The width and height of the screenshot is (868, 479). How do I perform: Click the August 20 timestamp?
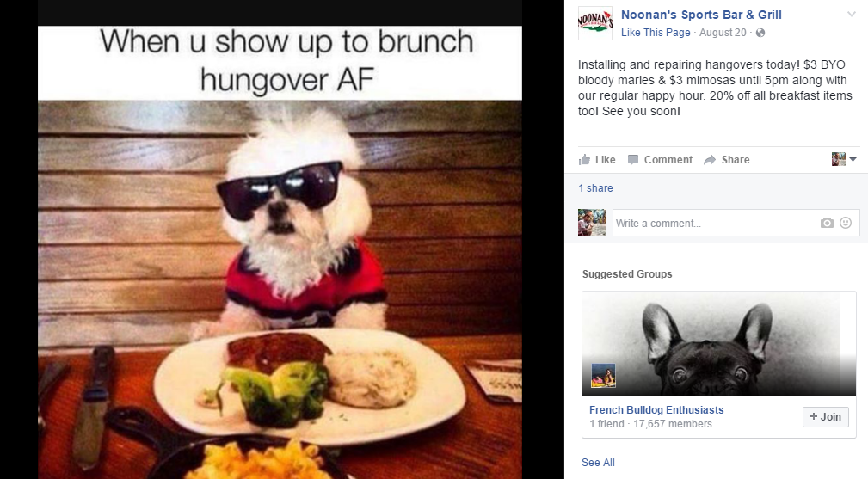723,33
